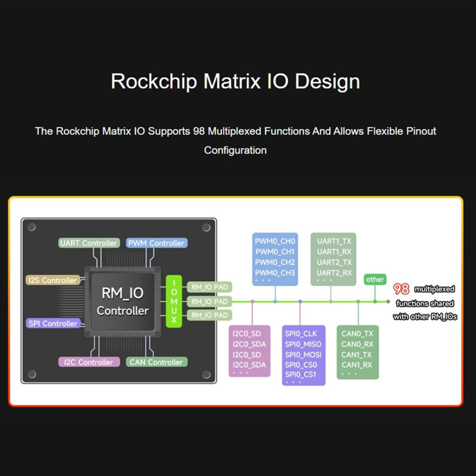Select the CAN Controller label
The width and height of the screenshot is (476, 476).
[157, 362]
